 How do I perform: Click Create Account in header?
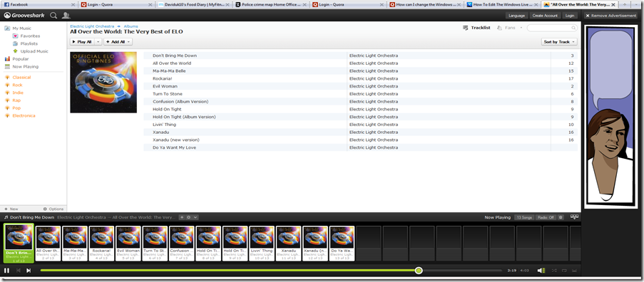(545, 16)
